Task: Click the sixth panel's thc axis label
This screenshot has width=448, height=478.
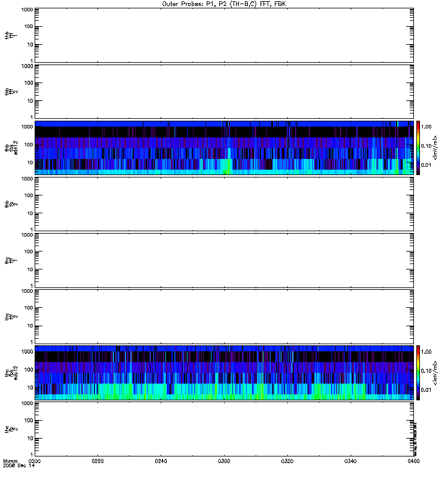Action: click(11, 317)
